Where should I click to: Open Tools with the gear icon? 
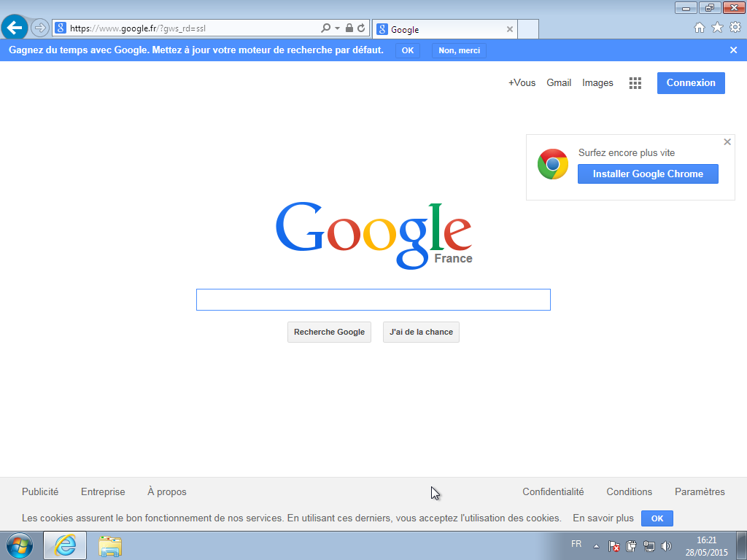pos(735,28)
